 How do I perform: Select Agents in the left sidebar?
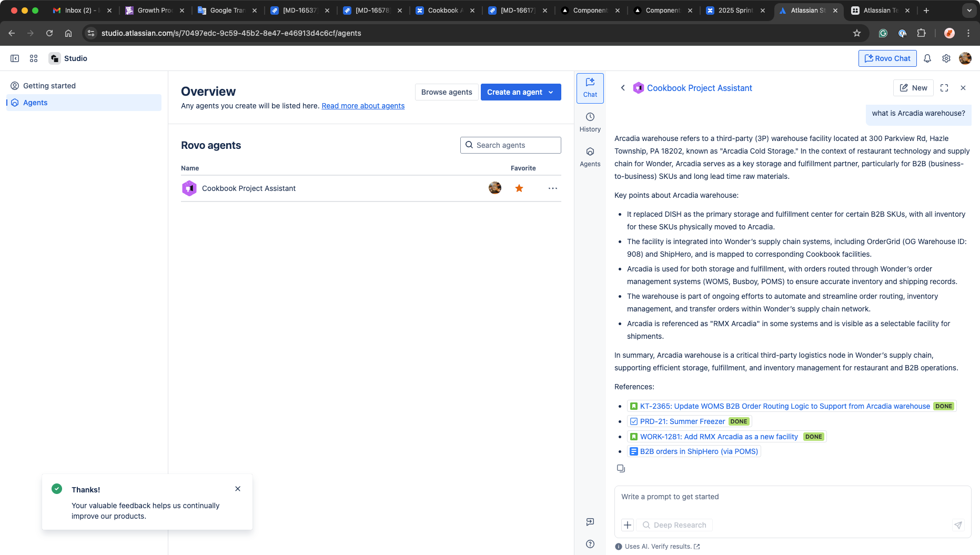84,103
